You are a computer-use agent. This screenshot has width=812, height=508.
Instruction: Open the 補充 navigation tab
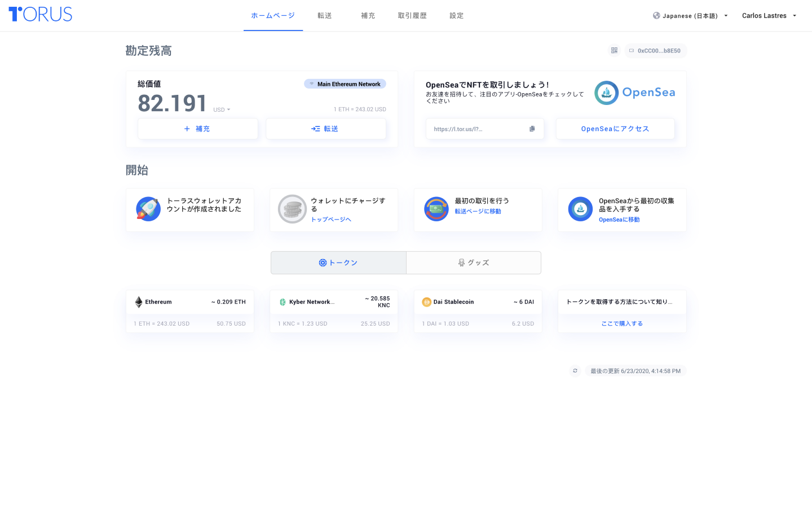click(x=368, y=16)
